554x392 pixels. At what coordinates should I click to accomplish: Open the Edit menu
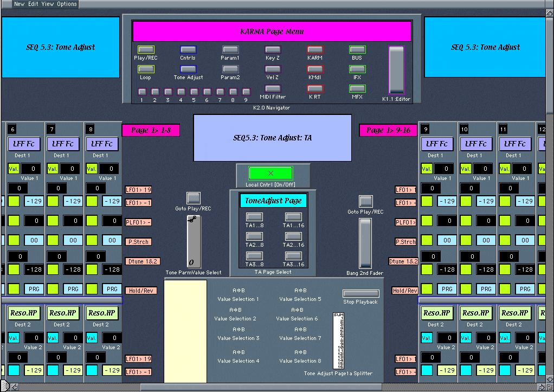tap(34, 4)
